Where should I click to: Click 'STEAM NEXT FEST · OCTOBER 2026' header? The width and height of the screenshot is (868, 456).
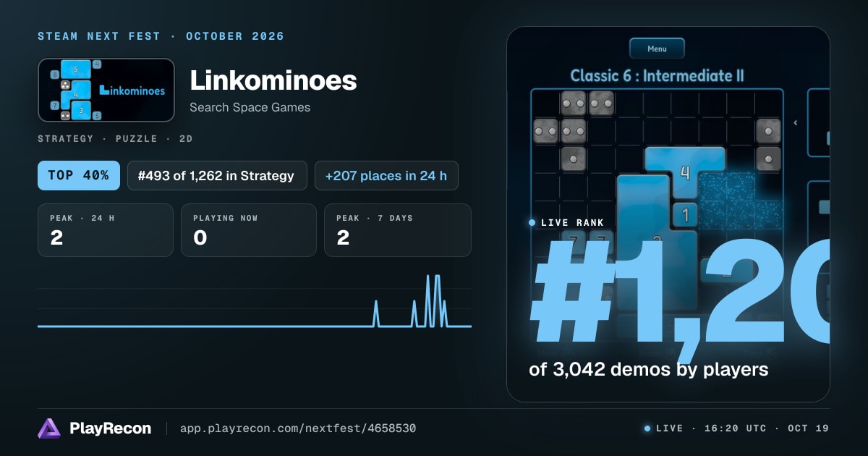[161, 36]
